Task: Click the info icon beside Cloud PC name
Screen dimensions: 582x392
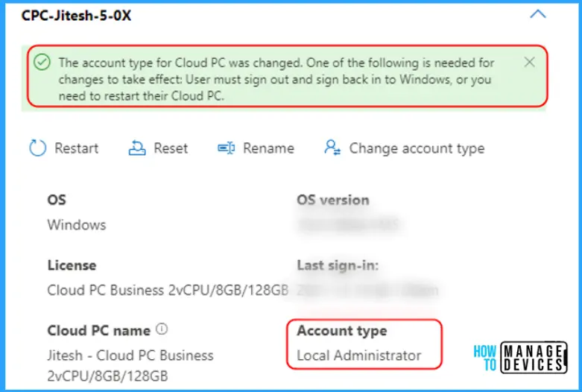Action: [162, 329]
